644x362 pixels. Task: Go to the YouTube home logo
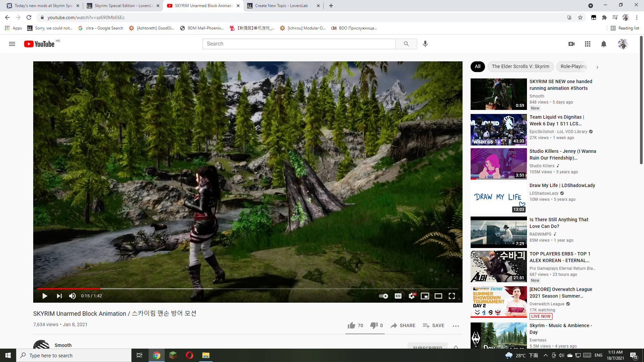39,44
